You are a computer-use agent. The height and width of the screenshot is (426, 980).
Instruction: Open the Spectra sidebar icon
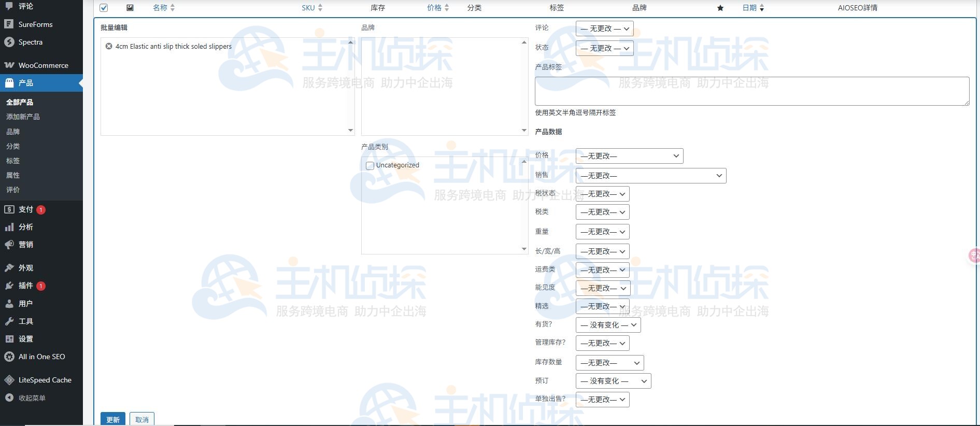coord(9,42)
